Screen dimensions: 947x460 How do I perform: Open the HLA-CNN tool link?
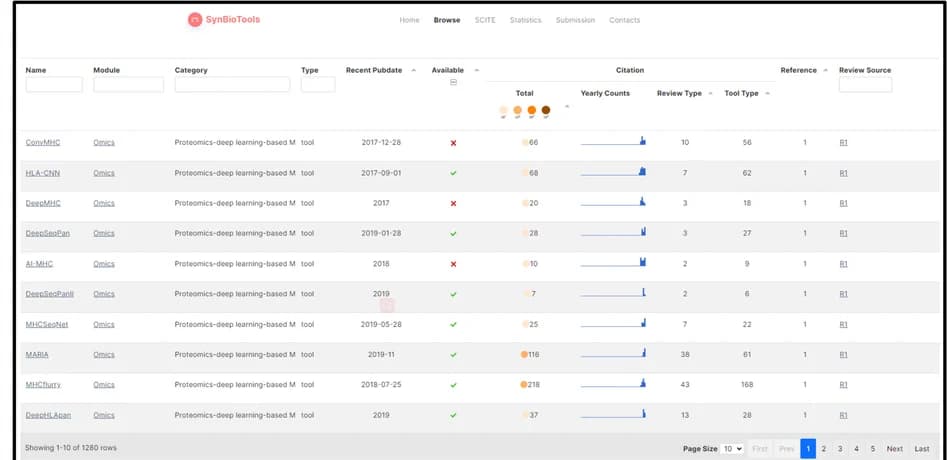click(x=43, y=173)
